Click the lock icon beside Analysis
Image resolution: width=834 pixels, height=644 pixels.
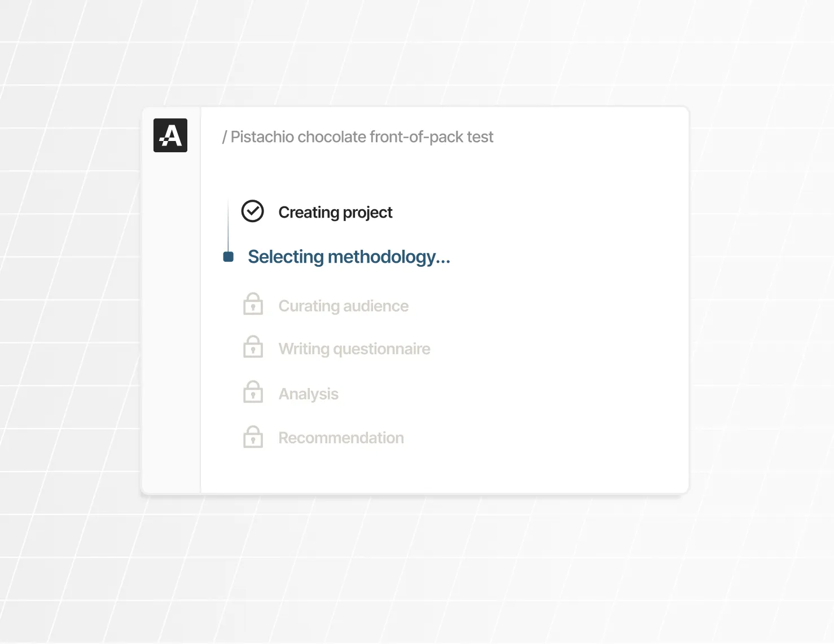point(253,392)
